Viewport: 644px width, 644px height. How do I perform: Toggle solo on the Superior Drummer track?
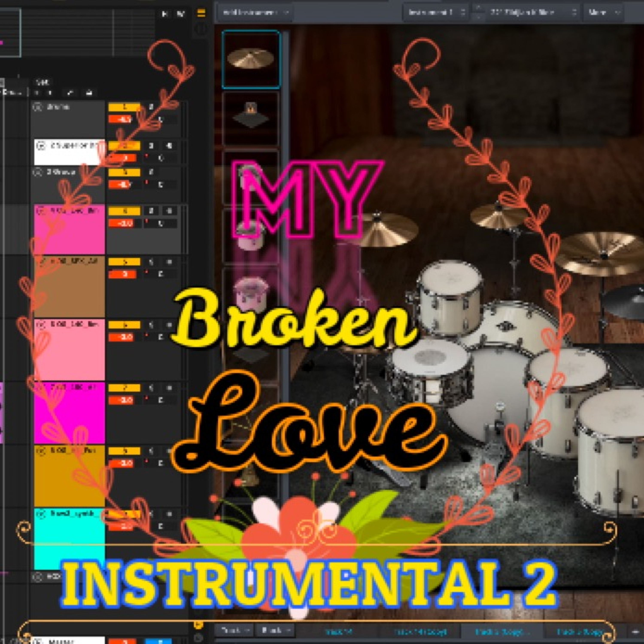coord(151,146)
